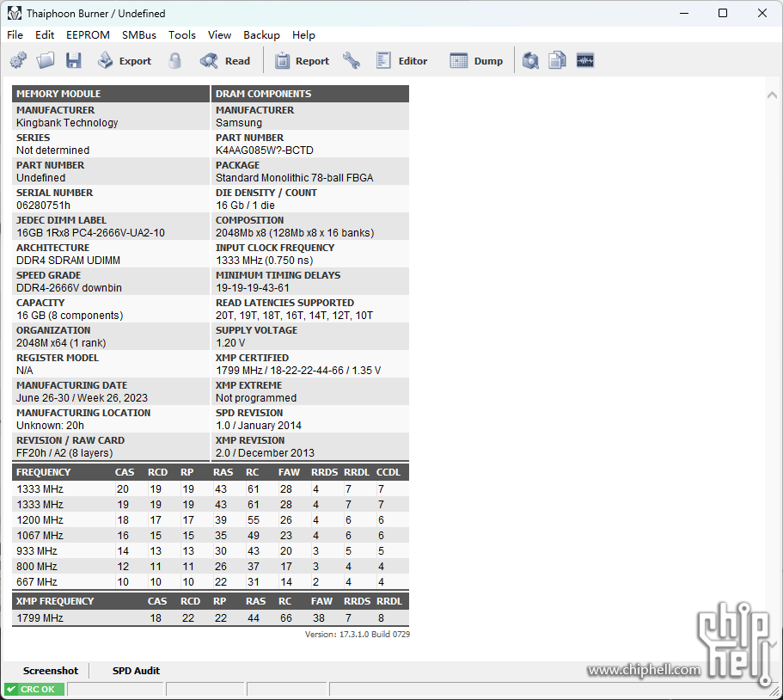783x700 pixels.
Task: Click the Thaiphoon Burner title bar icon
Action: click(x=15, y=14)
